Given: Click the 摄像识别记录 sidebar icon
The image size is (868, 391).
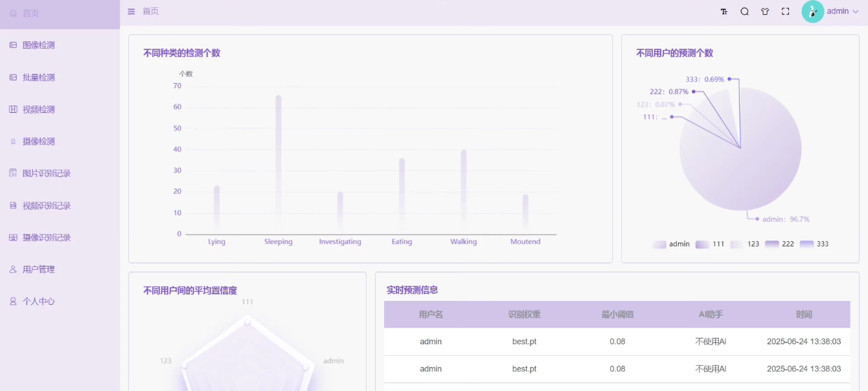Looking at the screenshot, I should pos(13,237).
